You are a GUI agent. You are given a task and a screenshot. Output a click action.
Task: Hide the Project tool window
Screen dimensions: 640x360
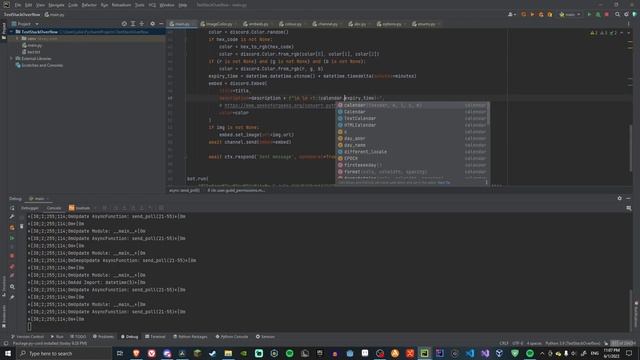tap(161, 24)
